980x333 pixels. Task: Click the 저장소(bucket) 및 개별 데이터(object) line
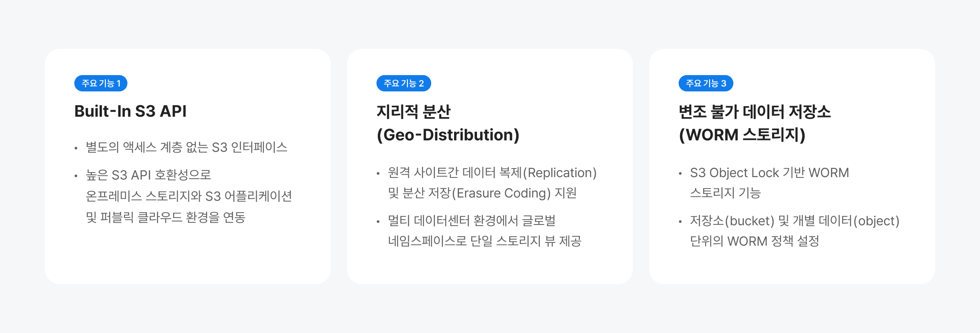[795, 221]
